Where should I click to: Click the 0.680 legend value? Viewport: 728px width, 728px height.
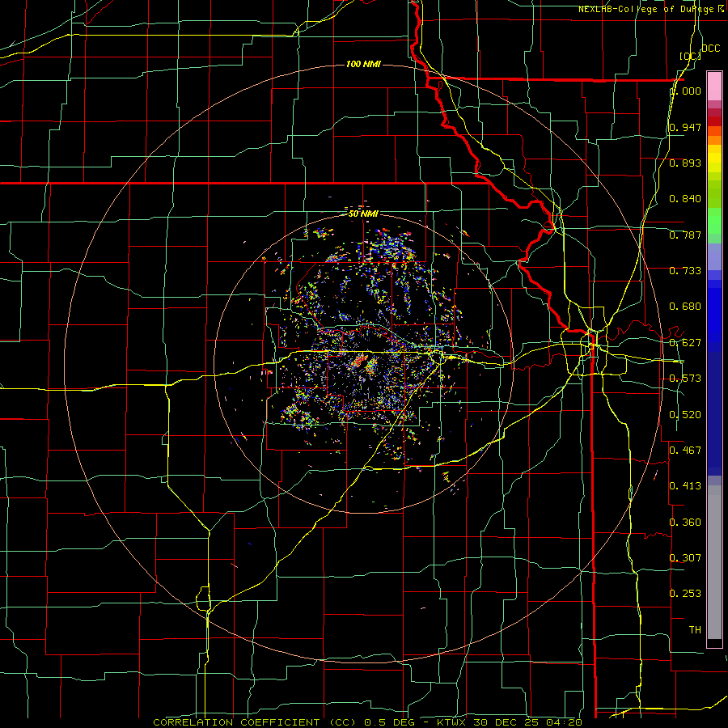coord(685,307)
